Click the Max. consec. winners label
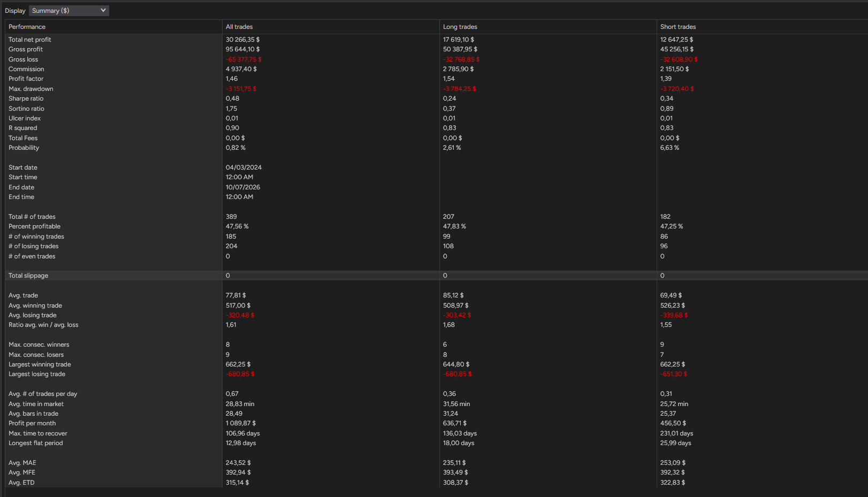 [x=39, y=345]
